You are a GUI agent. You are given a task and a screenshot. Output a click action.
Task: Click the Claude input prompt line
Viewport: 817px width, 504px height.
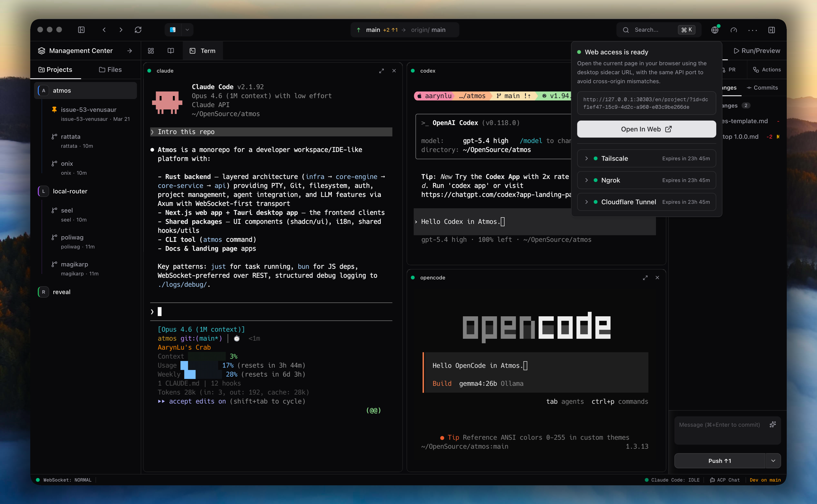pos(271,312)
